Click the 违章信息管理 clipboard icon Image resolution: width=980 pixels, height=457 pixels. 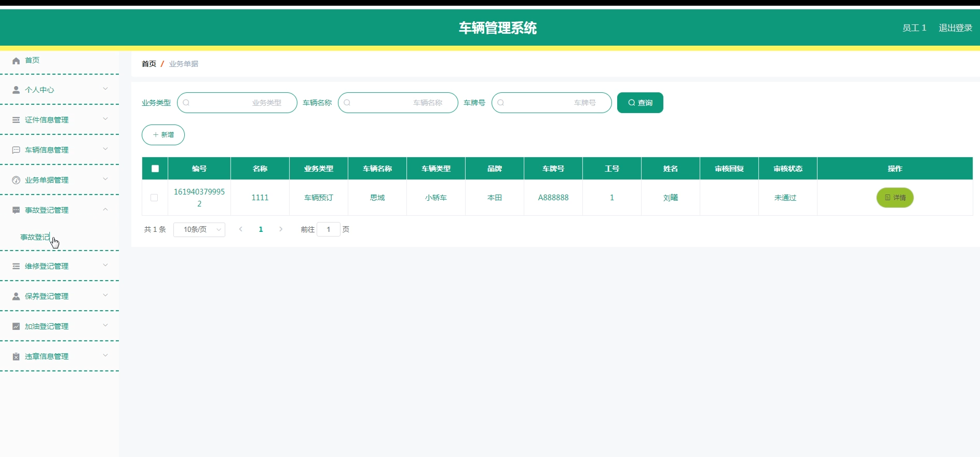pos(16,356)
